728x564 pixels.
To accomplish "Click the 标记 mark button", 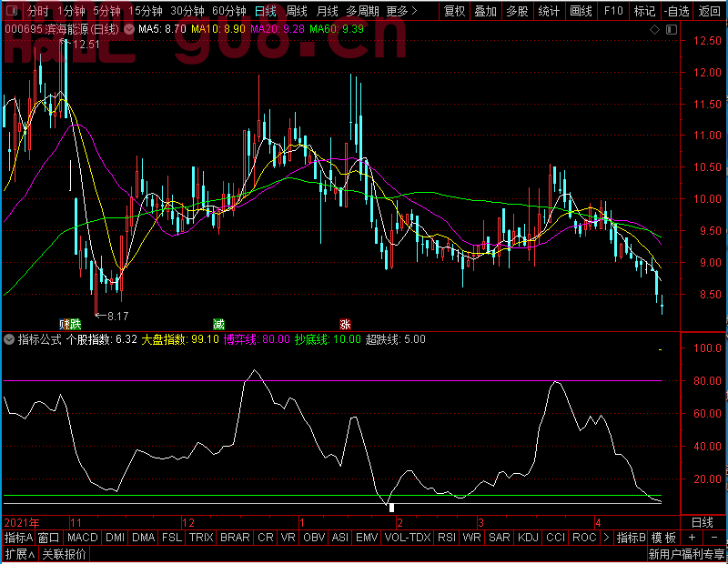I will (x=644, y=11).
